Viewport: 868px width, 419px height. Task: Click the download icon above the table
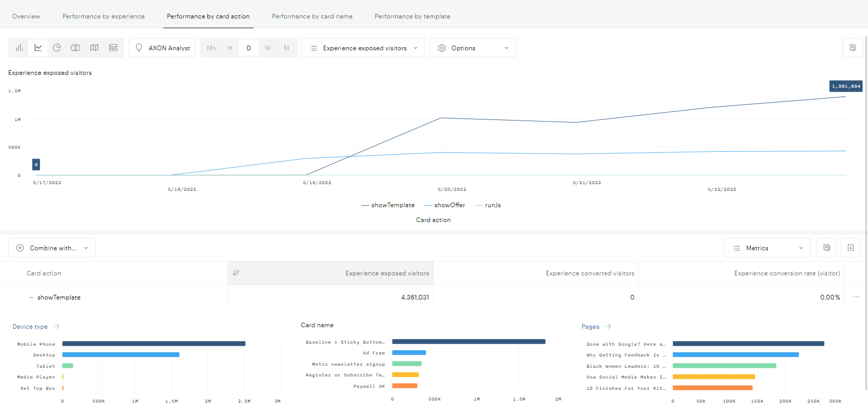click(x=851, y=248)
